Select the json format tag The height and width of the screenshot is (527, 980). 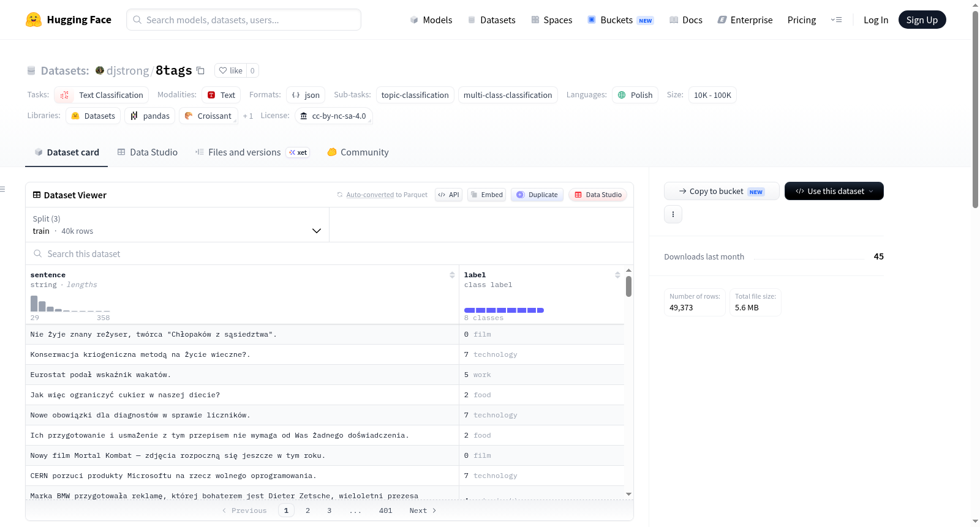[x=306, y=95]
